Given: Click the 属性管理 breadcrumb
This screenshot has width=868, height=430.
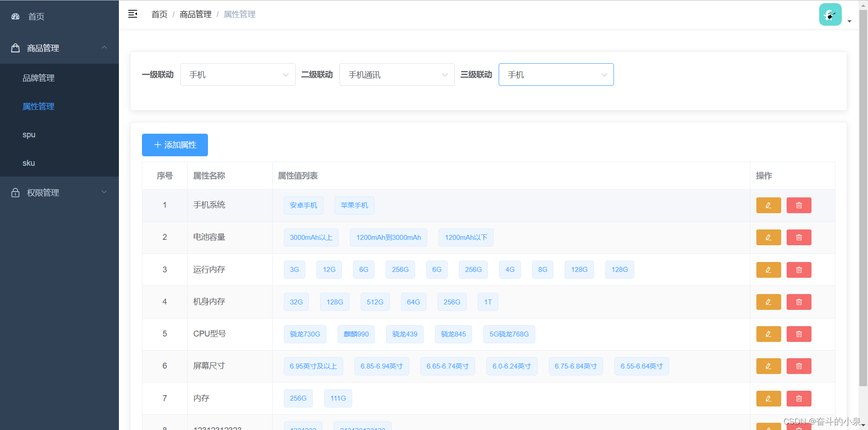Looking at the screenshot, I should tap(240, 14).
